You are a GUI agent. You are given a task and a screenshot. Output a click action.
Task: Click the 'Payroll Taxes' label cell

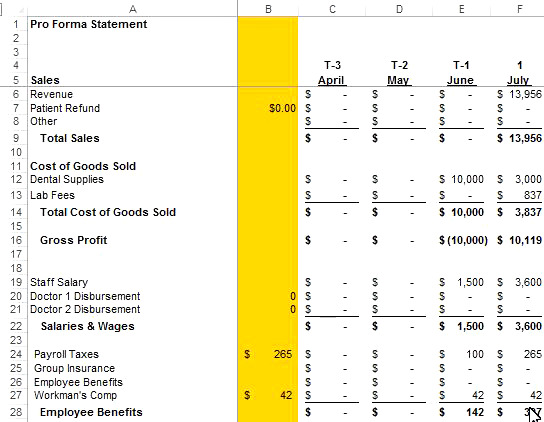66,354
